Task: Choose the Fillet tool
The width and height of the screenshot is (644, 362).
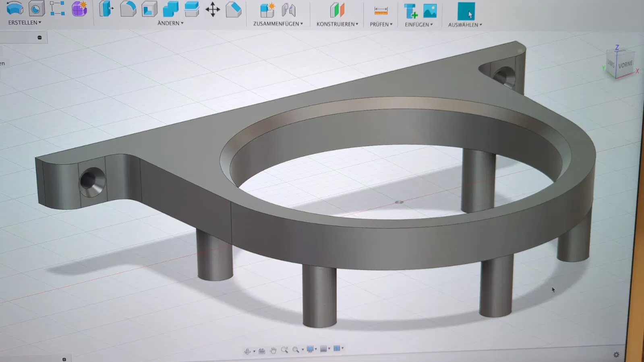Action: coord(128,9)
